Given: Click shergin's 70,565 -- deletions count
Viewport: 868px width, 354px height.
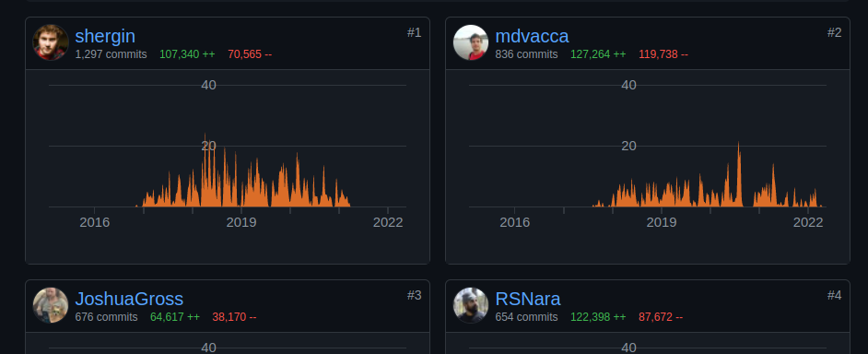Looking at the screenshot, I should 250,54.
